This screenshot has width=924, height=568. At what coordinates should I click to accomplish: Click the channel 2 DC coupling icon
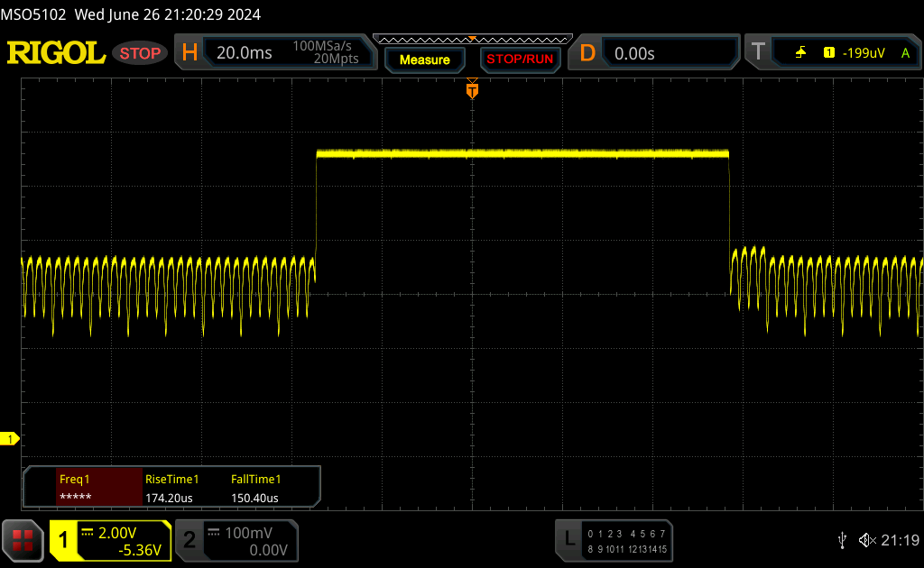tap(213, 533)
